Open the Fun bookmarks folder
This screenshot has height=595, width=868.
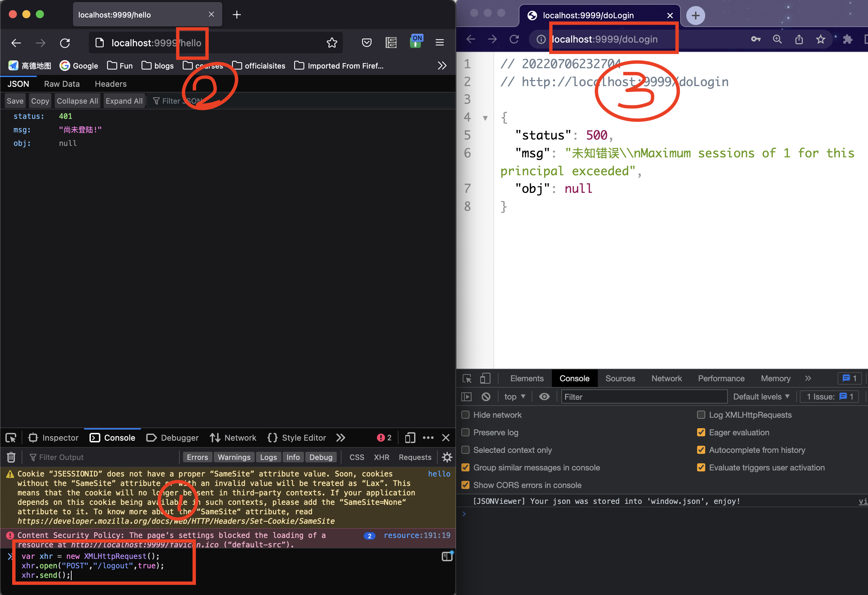pos(120,66)
